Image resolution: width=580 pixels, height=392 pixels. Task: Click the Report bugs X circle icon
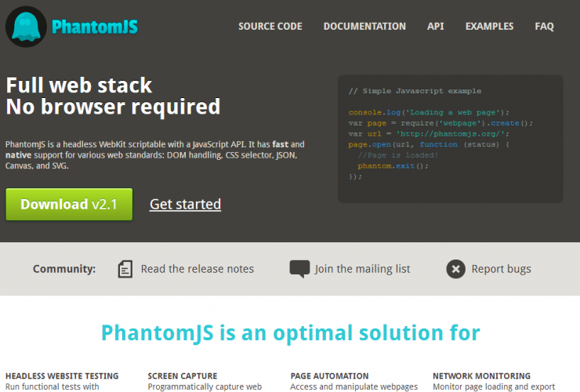(455, 269)
